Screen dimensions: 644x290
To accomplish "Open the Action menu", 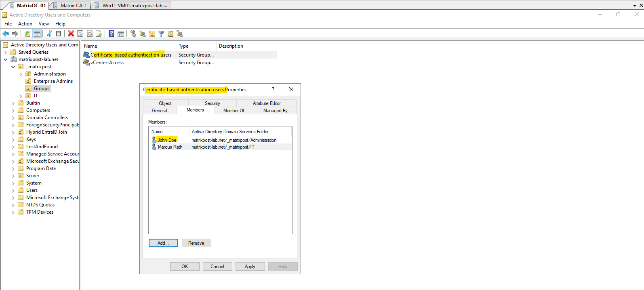I will click(25, 24).
